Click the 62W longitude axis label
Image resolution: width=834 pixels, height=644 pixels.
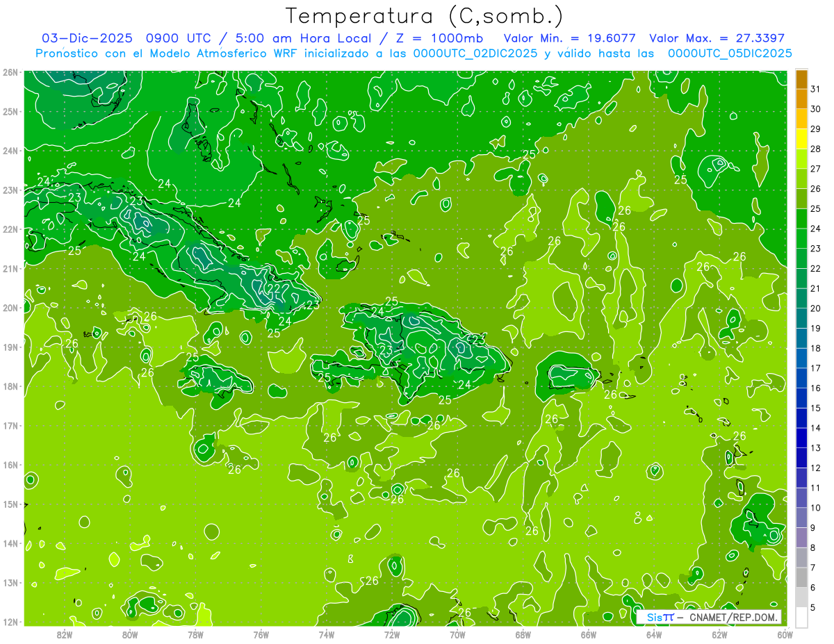(x=719, y=634)
